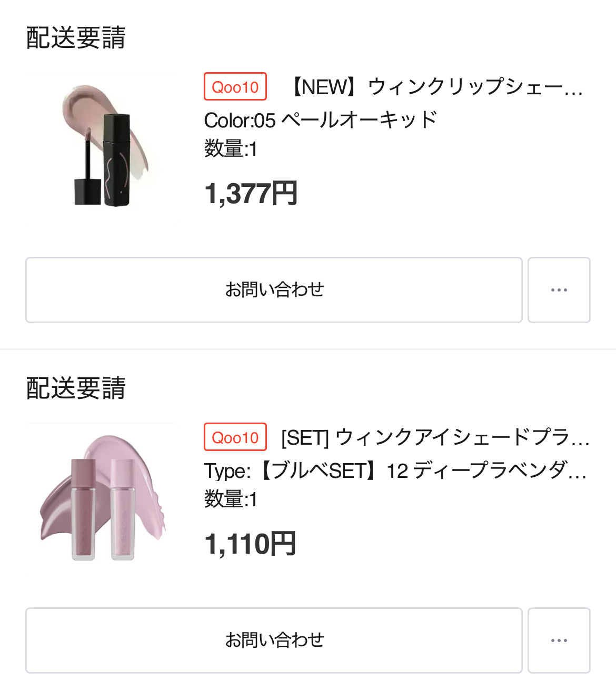Open the more options menu for the lip tint order
This screenshot has height=691, width=616.
click(559, 290)
